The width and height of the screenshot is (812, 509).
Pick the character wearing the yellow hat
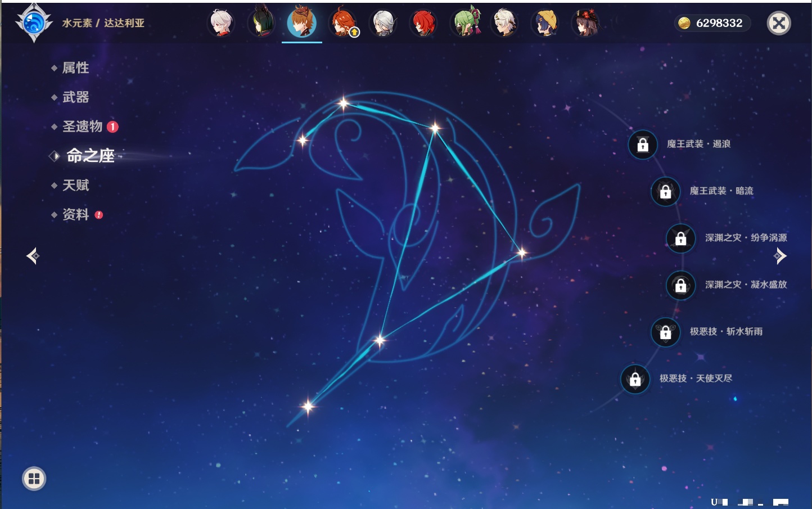pos(545,23)
